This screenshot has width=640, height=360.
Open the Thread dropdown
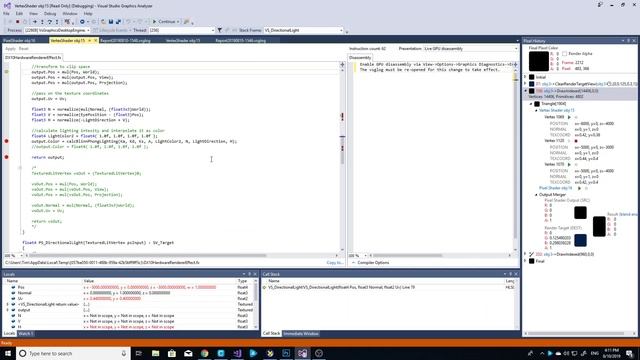coord(182,30)
